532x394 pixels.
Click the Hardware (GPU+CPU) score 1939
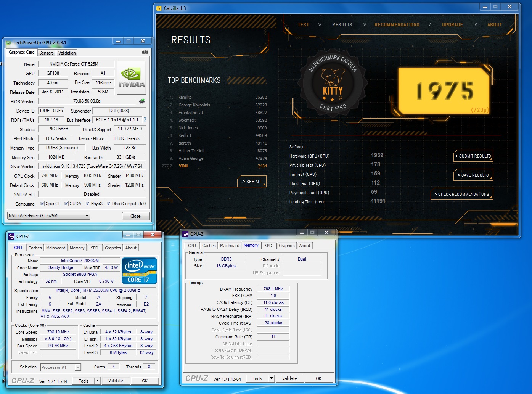(377, 155)
